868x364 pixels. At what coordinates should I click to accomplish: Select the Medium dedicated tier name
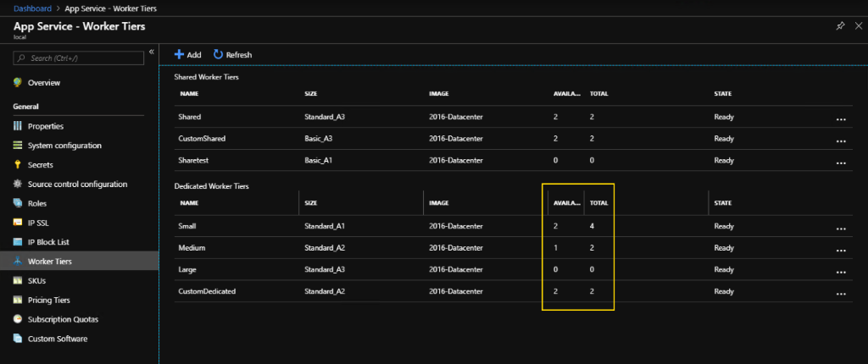192,248
